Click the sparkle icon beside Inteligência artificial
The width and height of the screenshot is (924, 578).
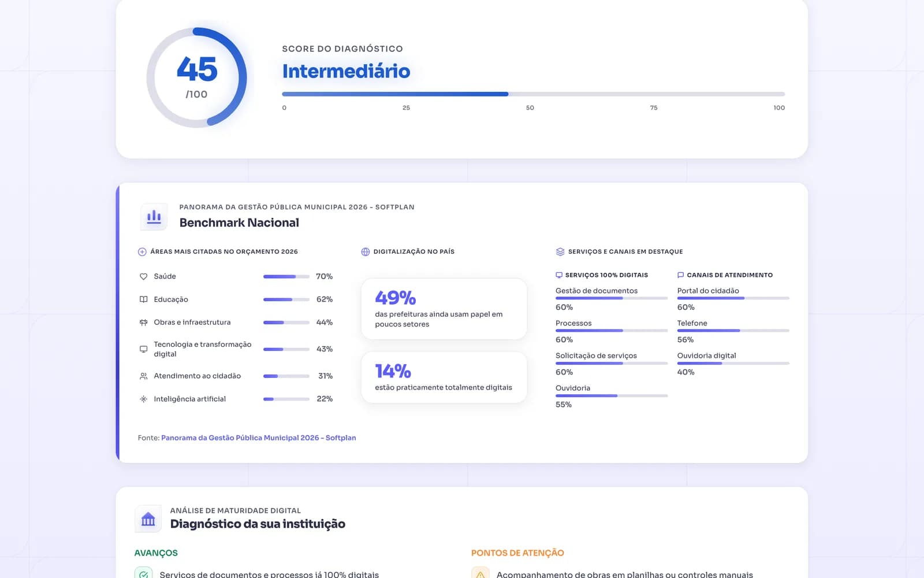click(143, 399)
